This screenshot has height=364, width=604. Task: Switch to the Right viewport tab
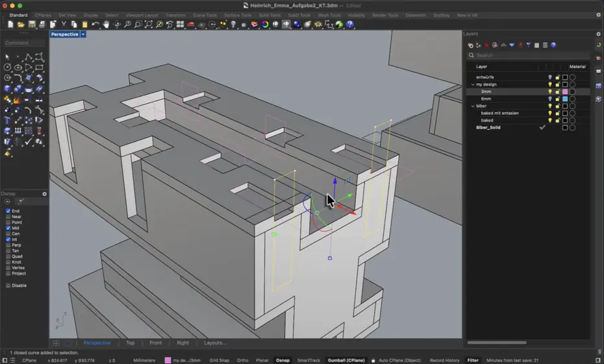182,343
